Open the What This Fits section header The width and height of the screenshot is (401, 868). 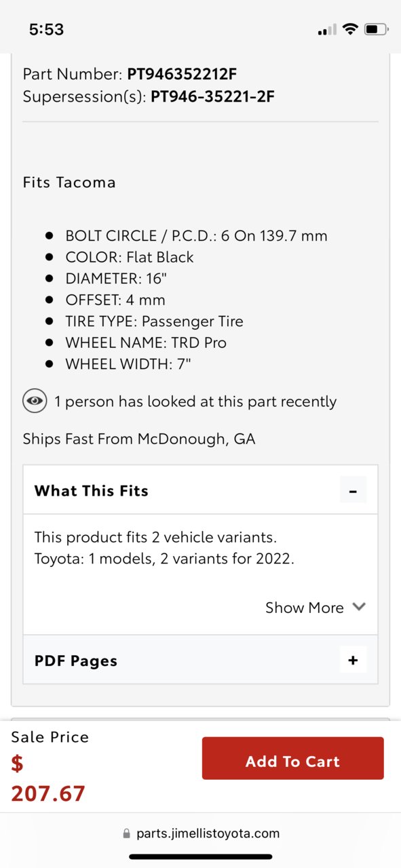pos(201,490)
